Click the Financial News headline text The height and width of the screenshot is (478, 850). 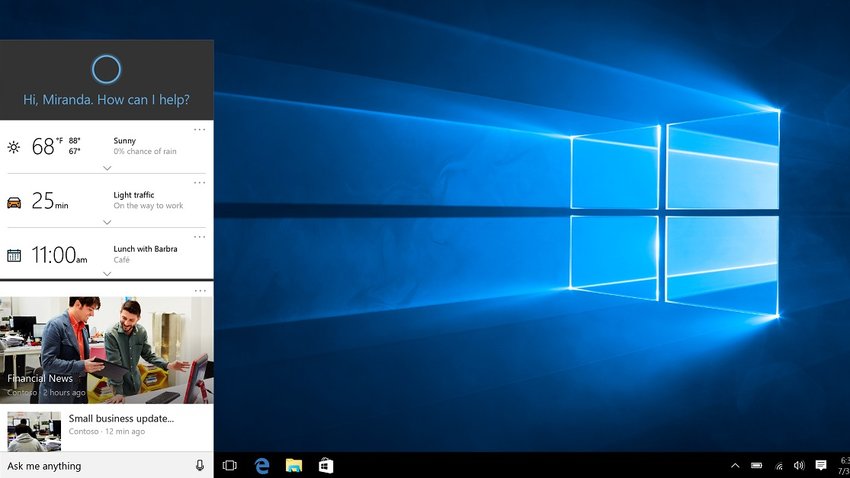tap(40, 378)
